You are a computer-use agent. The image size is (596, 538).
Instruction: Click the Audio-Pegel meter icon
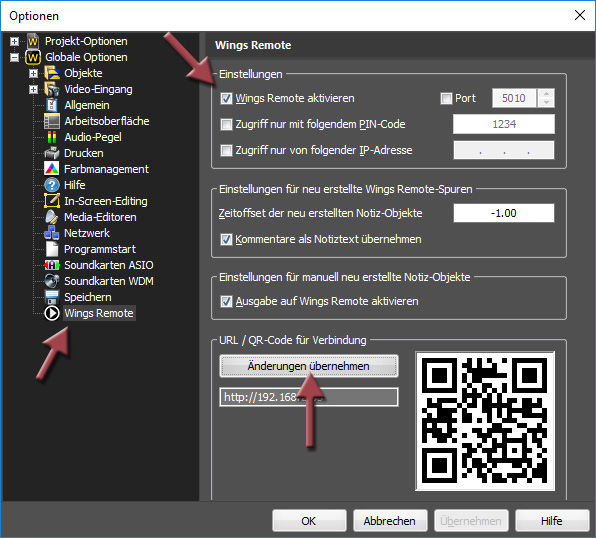click(52, 137)
